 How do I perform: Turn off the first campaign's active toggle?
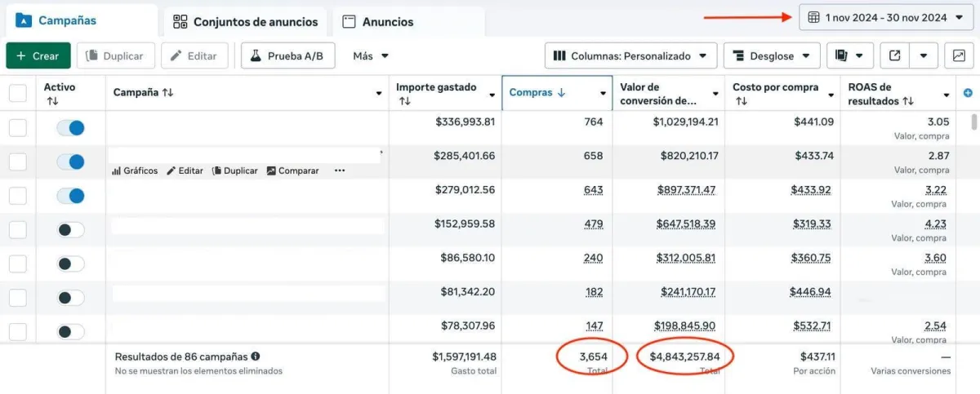click(71, 128)
